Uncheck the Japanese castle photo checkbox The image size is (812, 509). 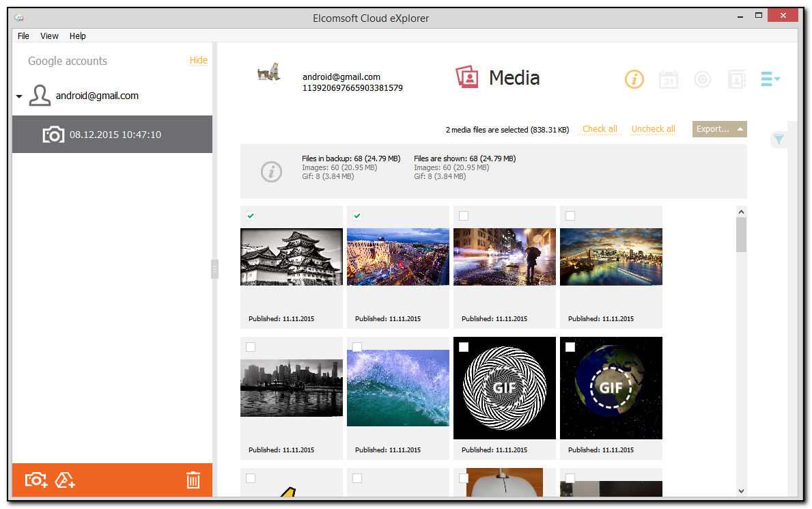(x=251, y=216)
